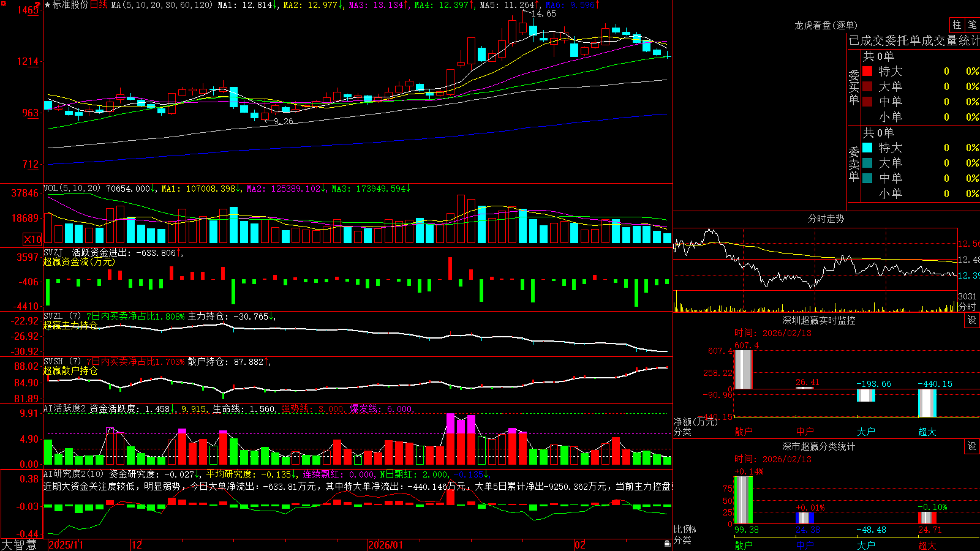Click the small red square icon top-left
Image resolution: width=980 pixels, height=551 pixels.
[x=3, y=3]
